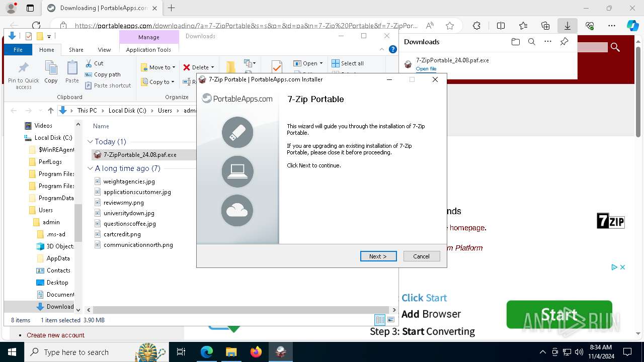Open Edge Extensions puzzle icon
The width and height of the screenshot is (644, 362).
[476, 26]
